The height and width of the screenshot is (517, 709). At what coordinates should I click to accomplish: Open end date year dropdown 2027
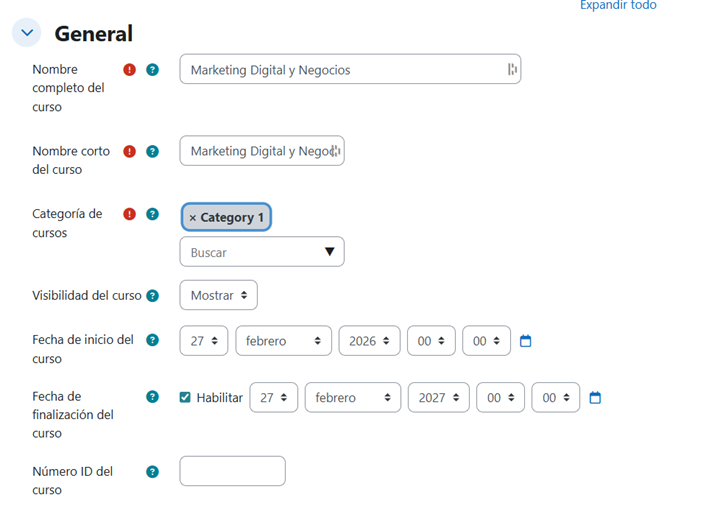click(438, 398)
